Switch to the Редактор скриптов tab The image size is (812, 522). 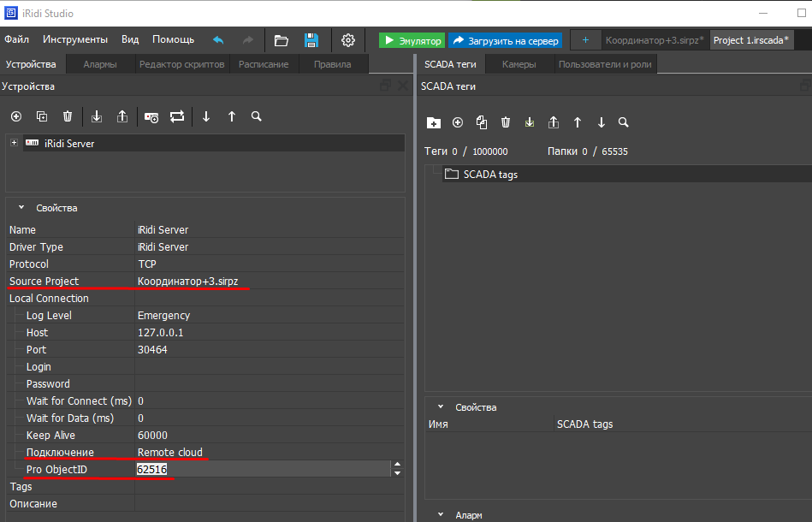(181, 64)
